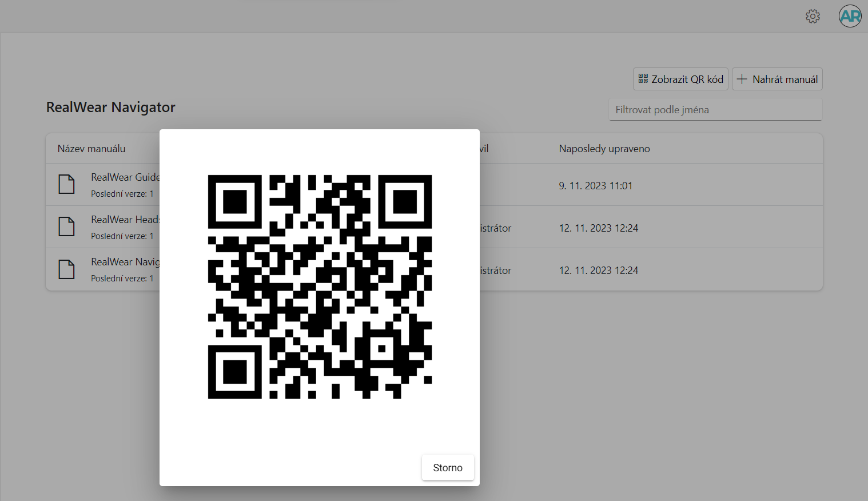This screenshot has width=868, height=501.
Task: Open settings via gear icon
Action: tap(813, 17)
